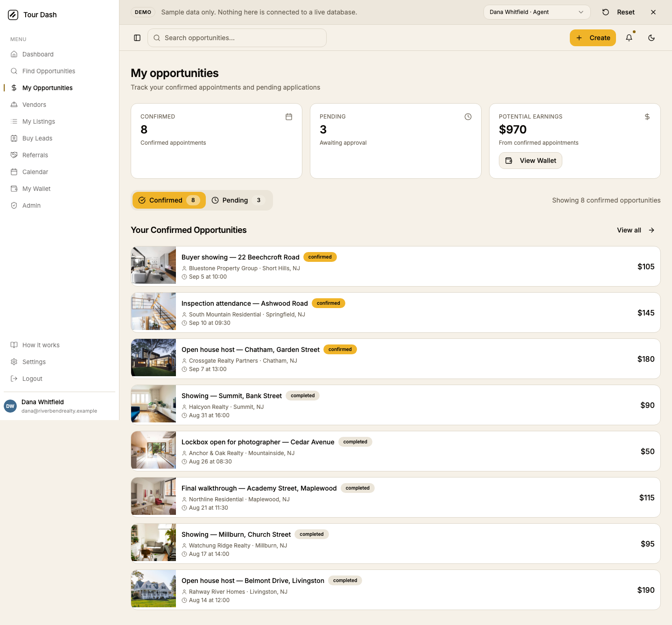The image size is (672, 625).
Task: Click Logout in the sidebar
Action: click(59, 379)
